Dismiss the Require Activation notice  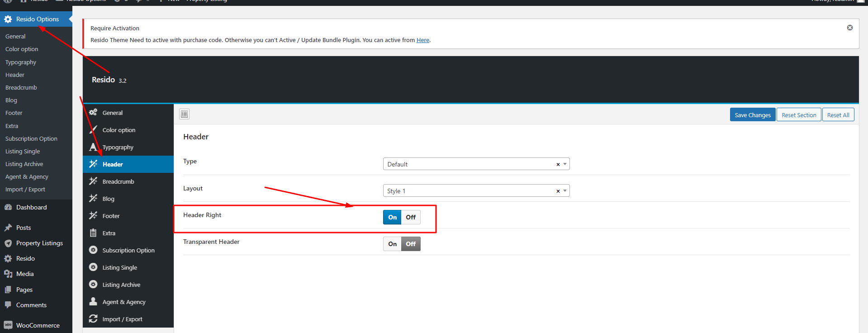click(850, 28)
